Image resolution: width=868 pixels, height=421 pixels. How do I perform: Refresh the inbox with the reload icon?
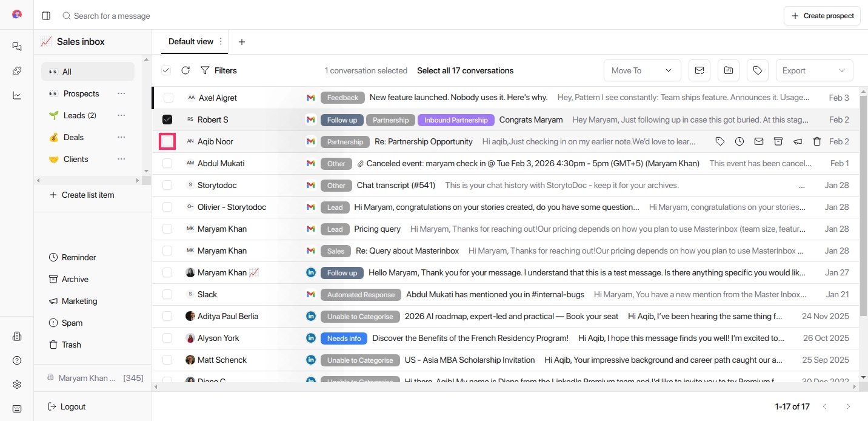(x=185, y=70)
